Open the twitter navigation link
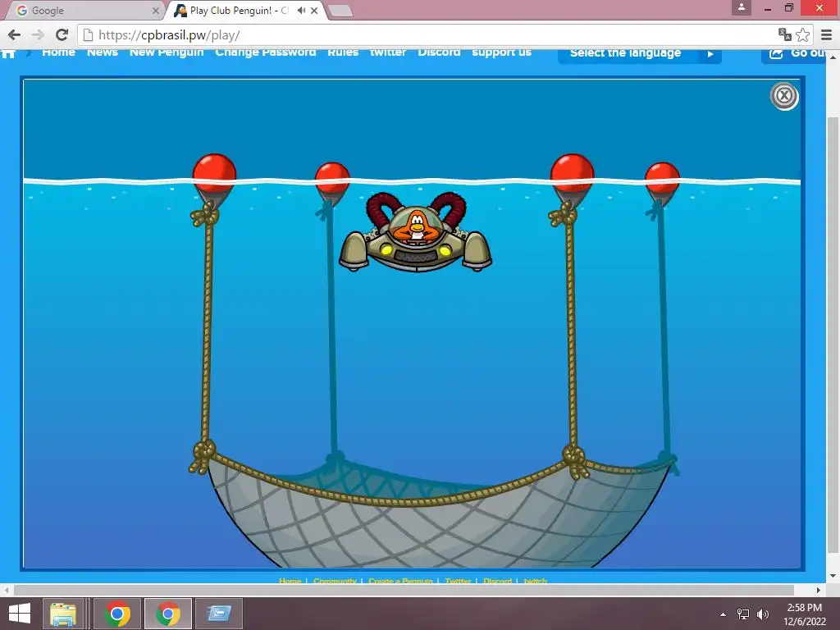Image resolution: width=840 pixels, height=630 pixels. 388,52
